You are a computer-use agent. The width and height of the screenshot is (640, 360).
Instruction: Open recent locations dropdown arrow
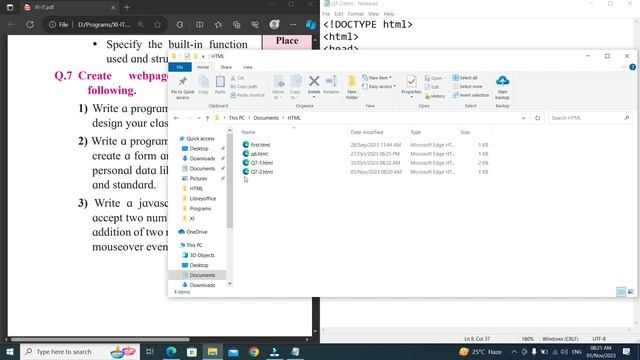point(199,118)
